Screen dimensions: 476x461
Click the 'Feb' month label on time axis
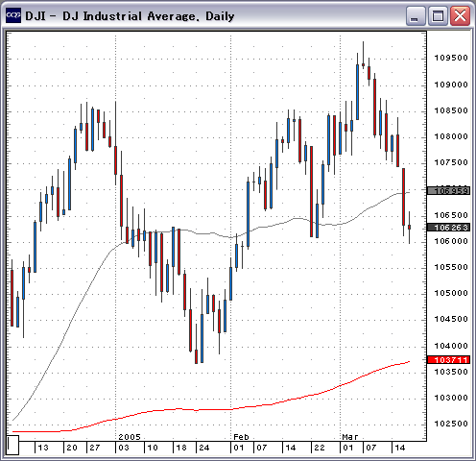[x=241, y=437]
